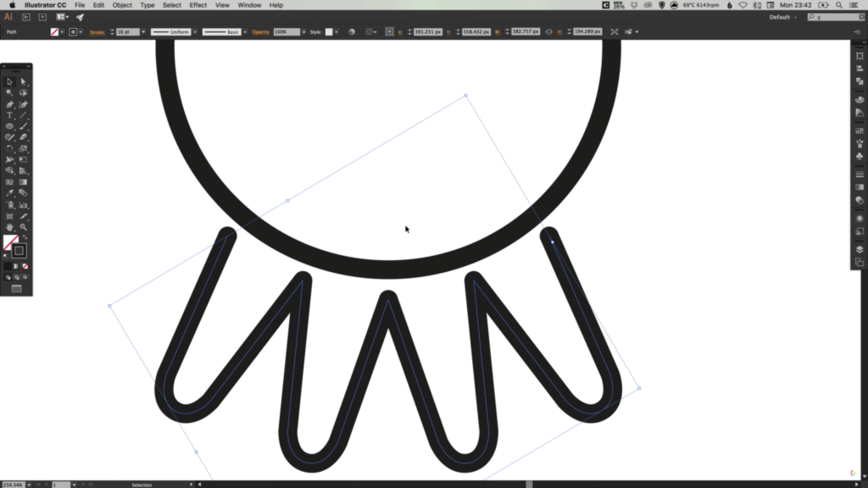
Task: Open the Object menu
Action: pos(122,5)
